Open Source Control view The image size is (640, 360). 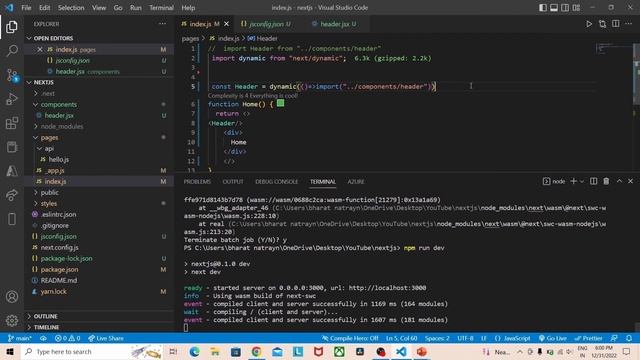(12, 76)
